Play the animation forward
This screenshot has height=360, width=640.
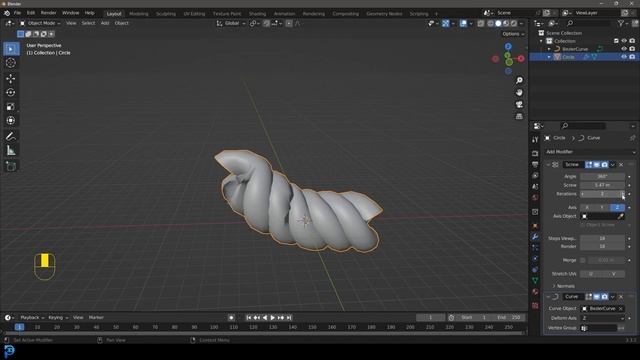273,318
